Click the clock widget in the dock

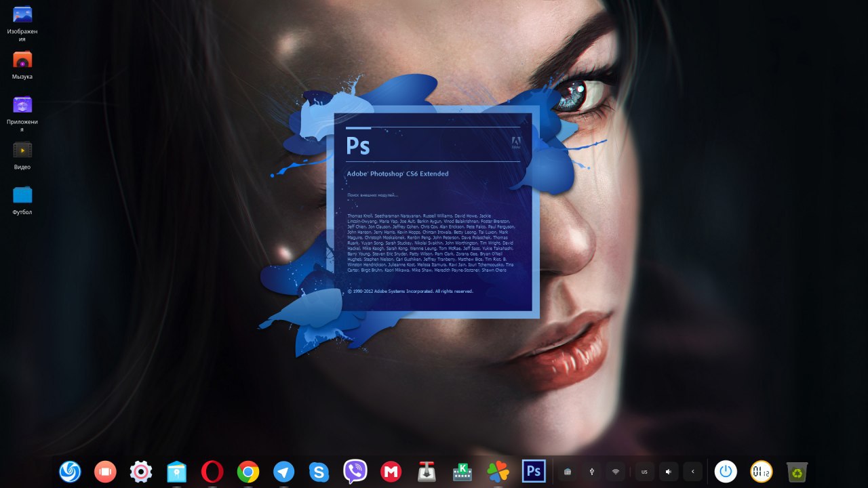762,471
